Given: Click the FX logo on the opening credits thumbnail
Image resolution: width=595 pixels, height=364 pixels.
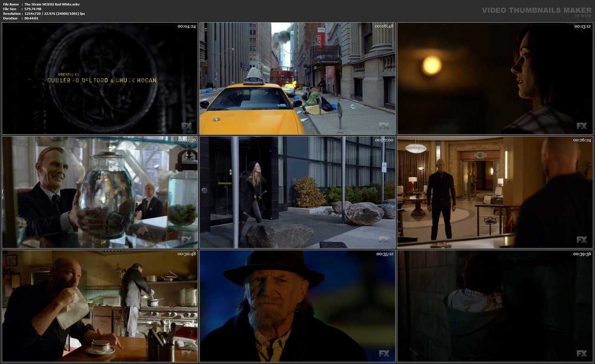Looking at the screenshot, I should point(187,125).
